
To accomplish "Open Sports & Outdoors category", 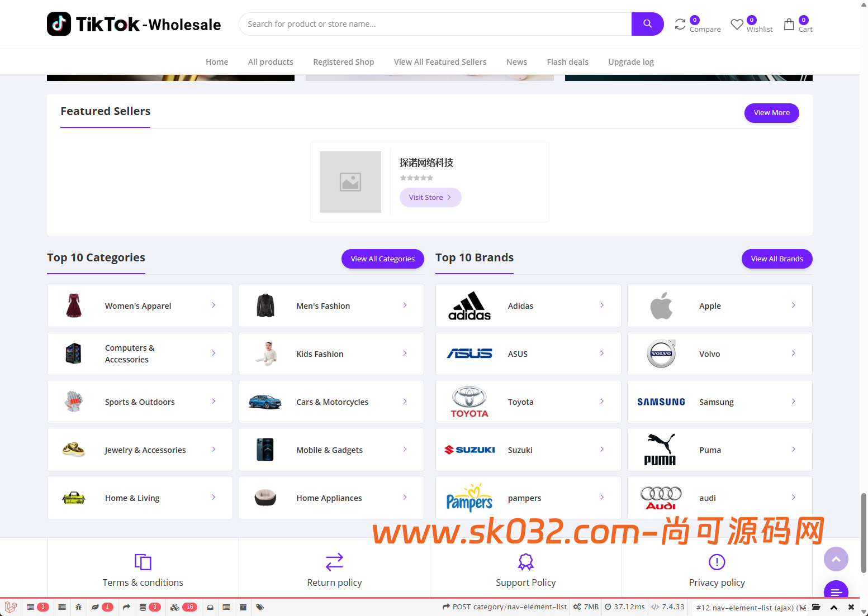I will (x=140, y=402).
